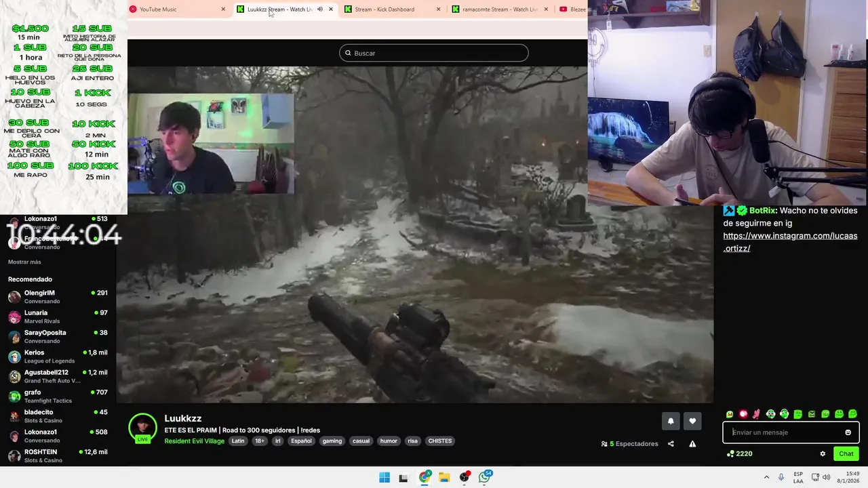868x488 pixels.
Task: Open chat settings gear icon
Action: [x=823, y=453]
